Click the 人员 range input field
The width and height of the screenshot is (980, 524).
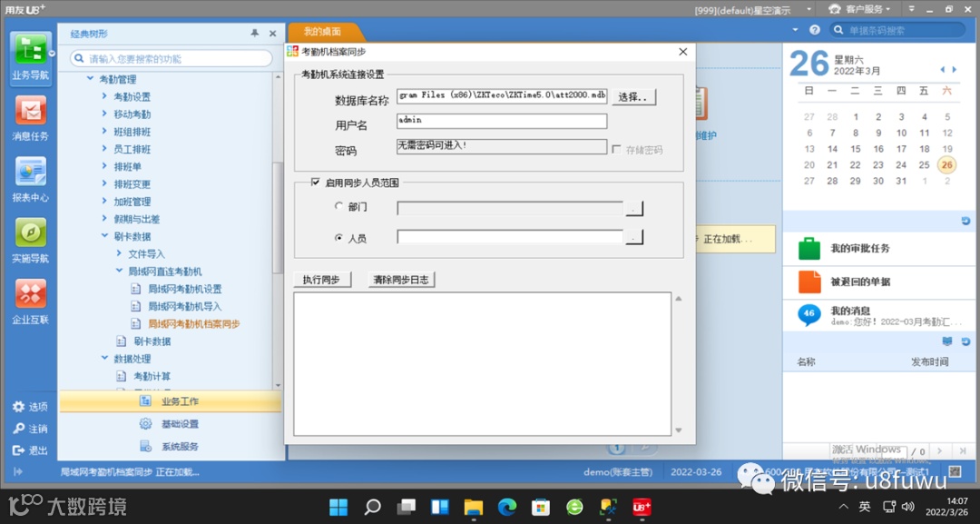click(510, 237)
